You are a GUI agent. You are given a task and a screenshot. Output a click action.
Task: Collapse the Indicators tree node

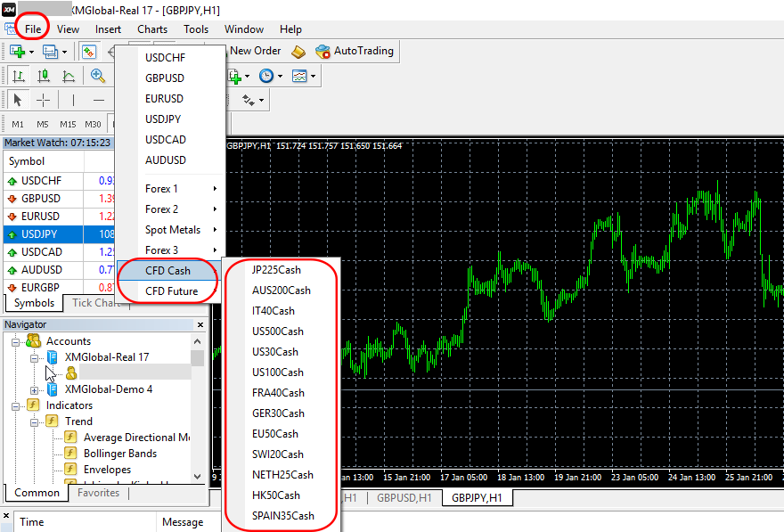click(15, 406)
